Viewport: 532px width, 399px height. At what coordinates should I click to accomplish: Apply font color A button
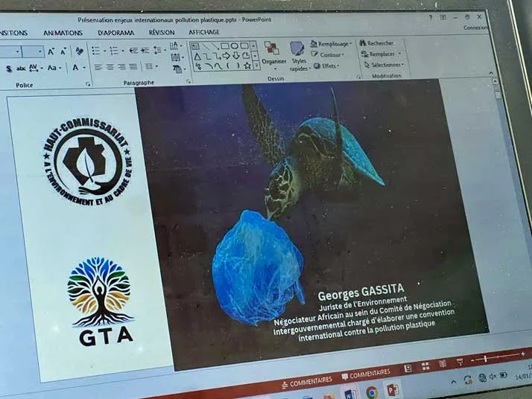point(75,68)
